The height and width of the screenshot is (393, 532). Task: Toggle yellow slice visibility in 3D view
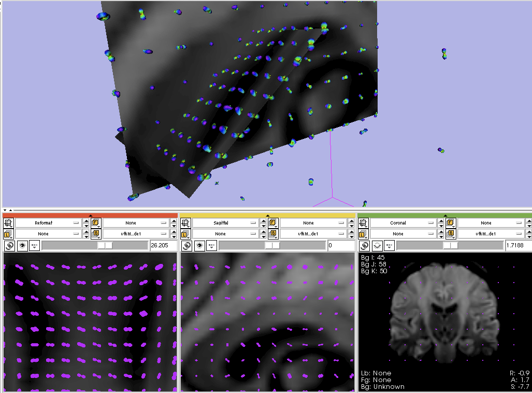coord(199,245)
